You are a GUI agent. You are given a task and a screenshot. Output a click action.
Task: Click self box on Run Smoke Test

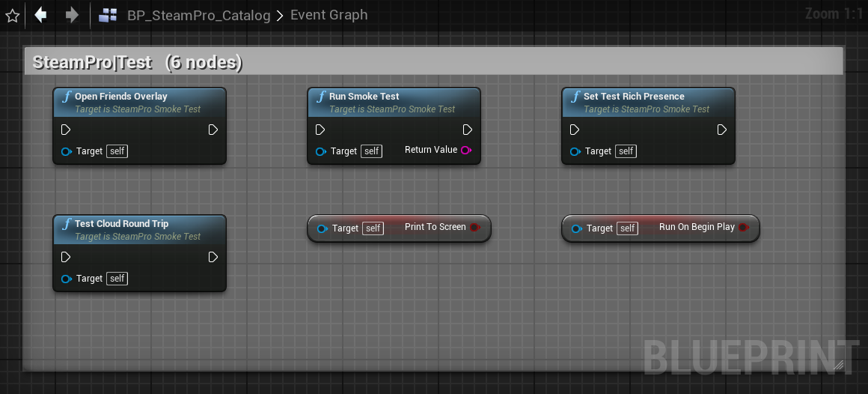click(371, 151)
